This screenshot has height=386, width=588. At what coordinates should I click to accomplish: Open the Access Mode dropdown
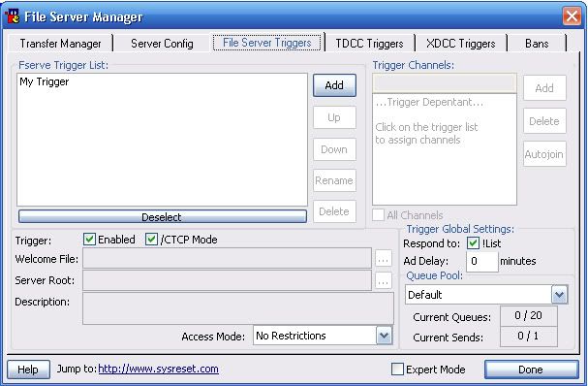coord(384,336)
